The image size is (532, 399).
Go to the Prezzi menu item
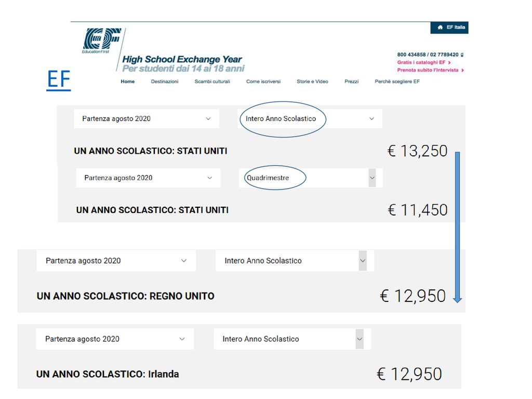(x=352, y=82)
